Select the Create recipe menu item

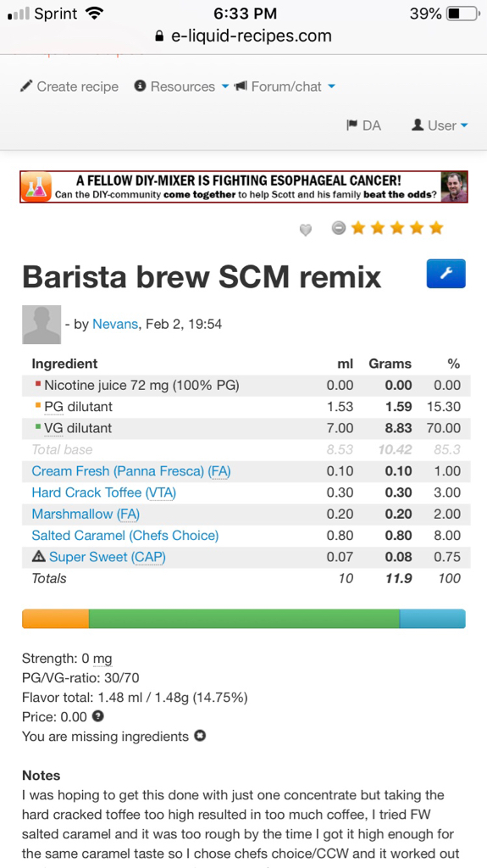69,86
